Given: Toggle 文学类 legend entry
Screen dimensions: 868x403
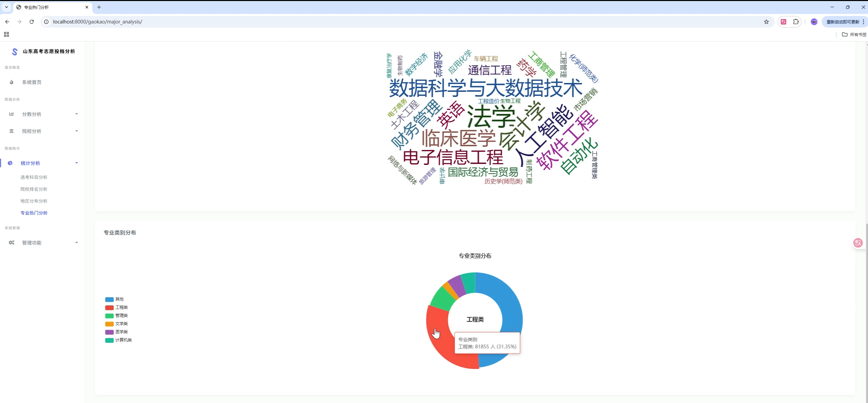Looking at the screenshot, I should point(116,324).
